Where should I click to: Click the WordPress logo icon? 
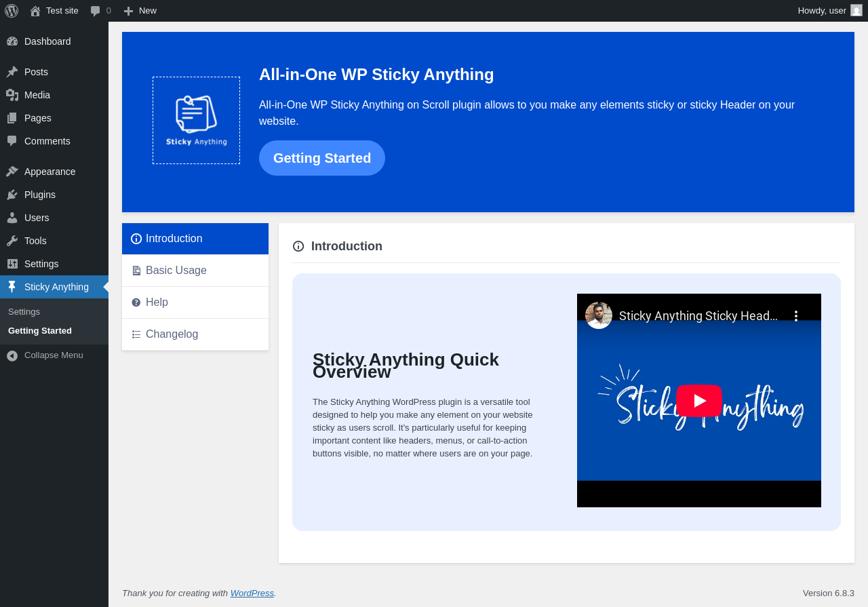(x=12, y=11)
